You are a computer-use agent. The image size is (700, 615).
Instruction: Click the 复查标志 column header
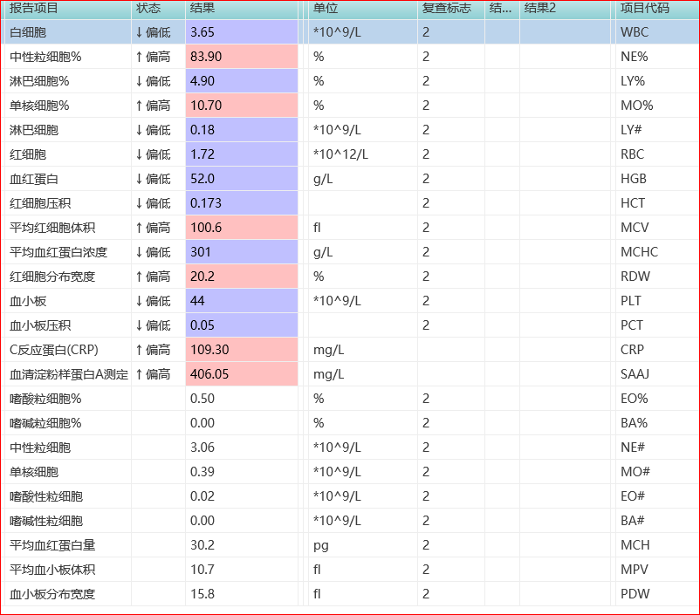(x=446, y=9)
